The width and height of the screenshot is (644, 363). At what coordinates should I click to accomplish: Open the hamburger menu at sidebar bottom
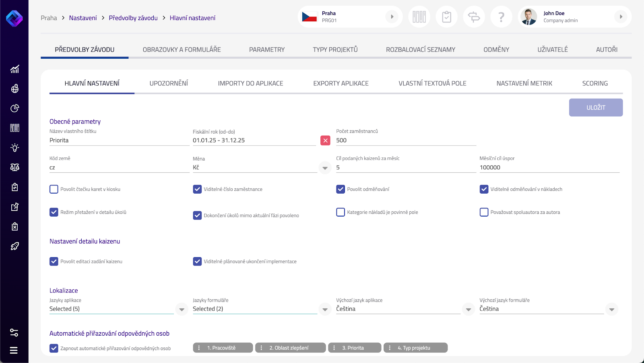[14, 350]
